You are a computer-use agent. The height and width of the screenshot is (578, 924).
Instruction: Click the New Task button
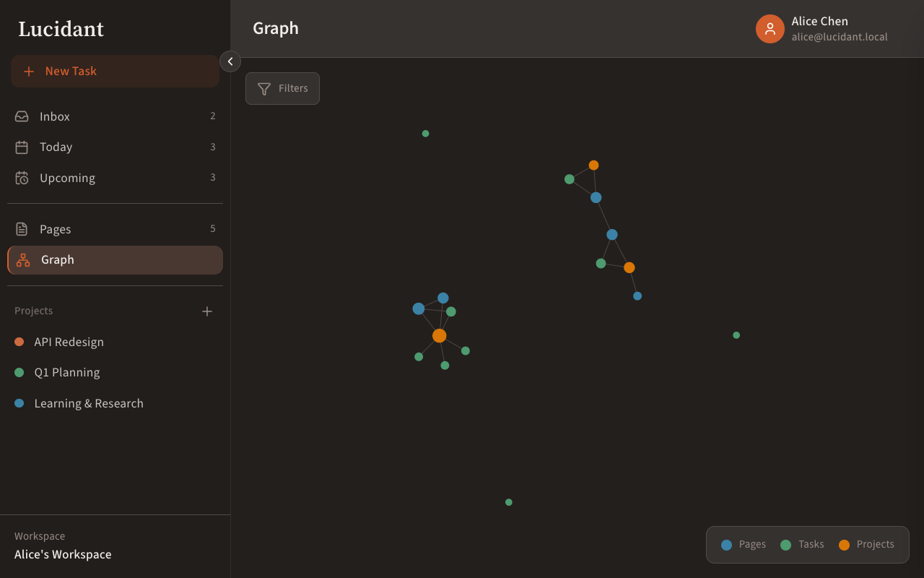[115, 71]
